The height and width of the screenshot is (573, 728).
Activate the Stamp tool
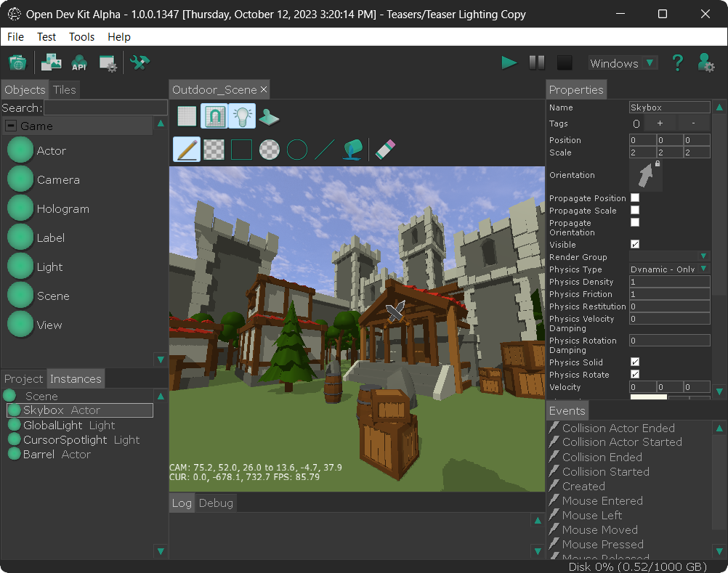(267, 115)
